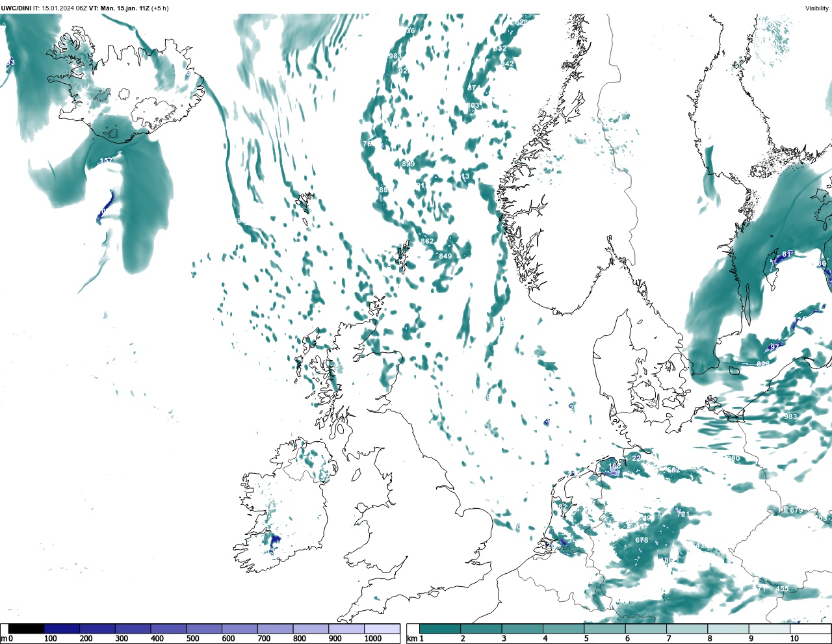832x644 pixels.
Task: Click the '500' metre legend tick label
Action: tap(192, 639)
